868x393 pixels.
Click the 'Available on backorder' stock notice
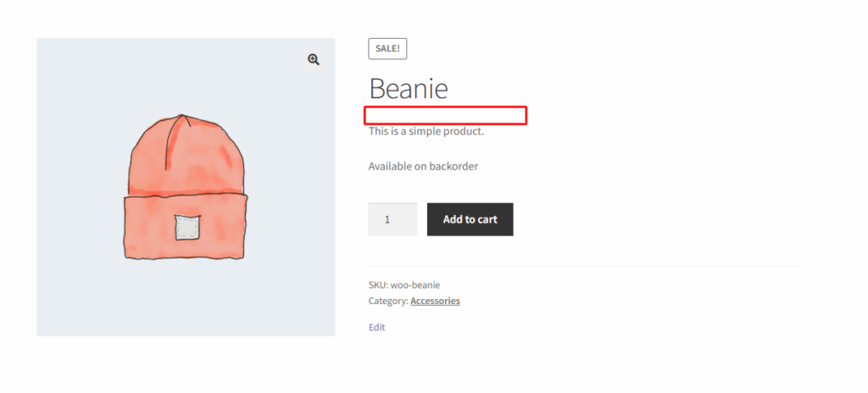click(423, 166)
